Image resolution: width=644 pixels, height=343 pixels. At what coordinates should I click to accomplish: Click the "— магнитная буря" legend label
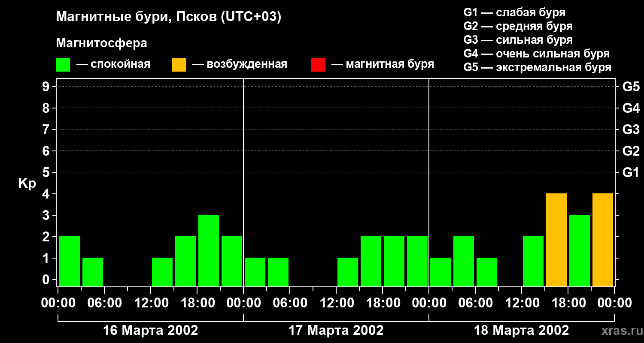point(383,64)
